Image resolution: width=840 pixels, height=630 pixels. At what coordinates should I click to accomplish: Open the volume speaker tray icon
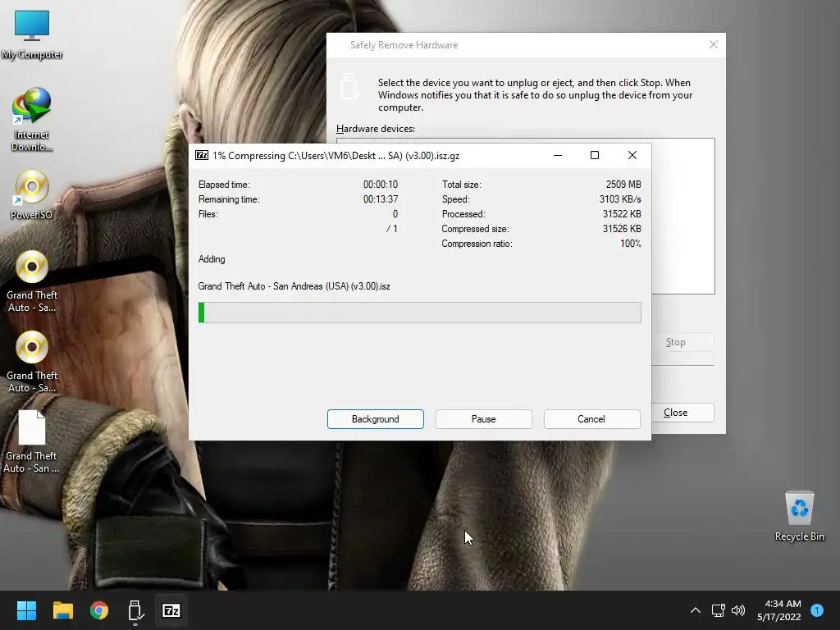(738, 610)
